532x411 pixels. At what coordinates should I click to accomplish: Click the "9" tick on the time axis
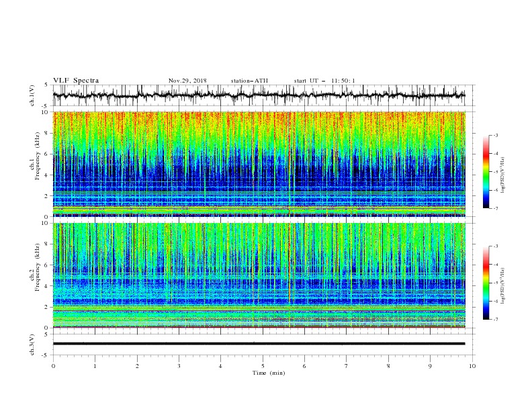pyautogui.click(x=430, y=366)
